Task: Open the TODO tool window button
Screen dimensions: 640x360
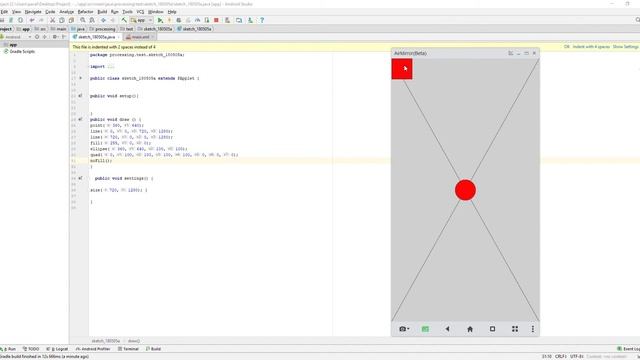Action: (31, 349)
